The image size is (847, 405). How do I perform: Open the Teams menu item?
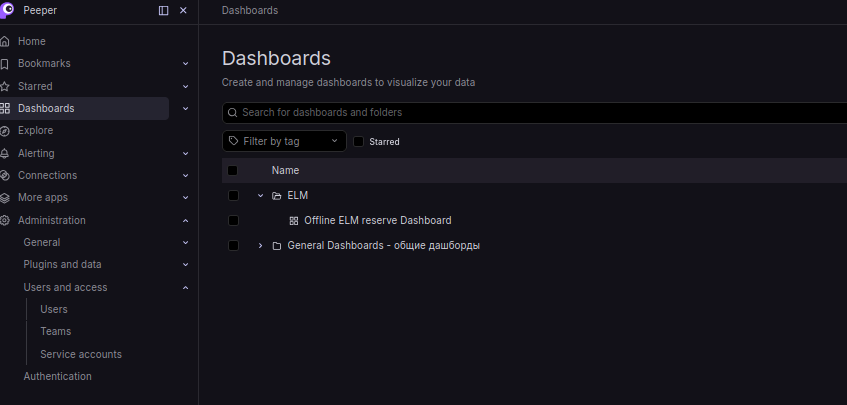coord(56,332)
